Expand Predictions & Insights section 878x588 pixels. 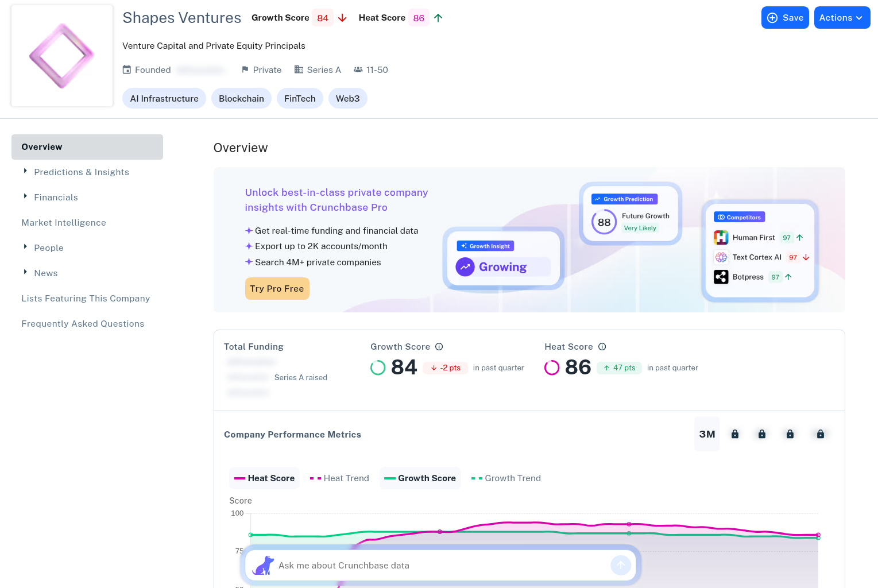[81, 172]
